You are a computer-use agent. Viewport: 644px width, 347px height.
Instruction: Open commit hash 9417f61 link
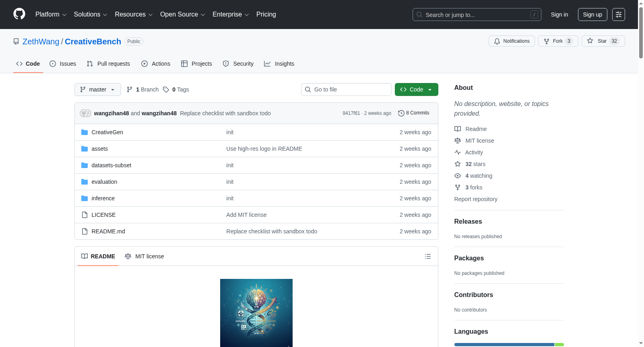(x=351, y=113)
